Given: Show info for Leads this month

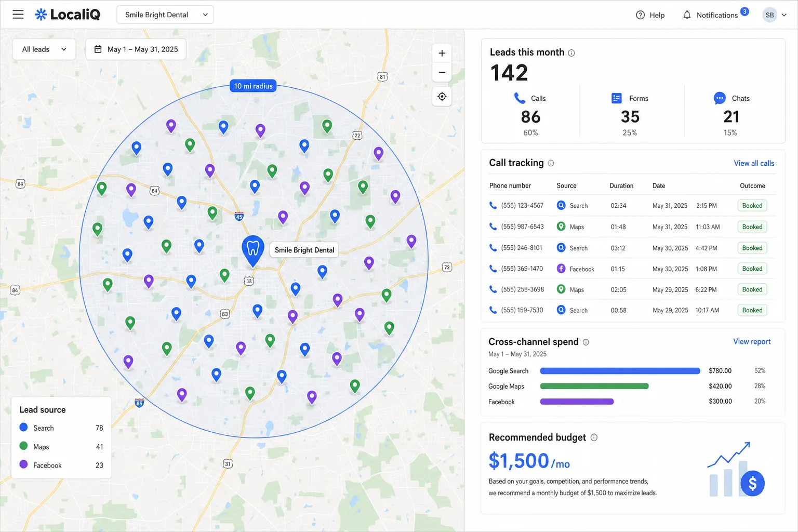Looking at the screenshot, I should 571,53.
